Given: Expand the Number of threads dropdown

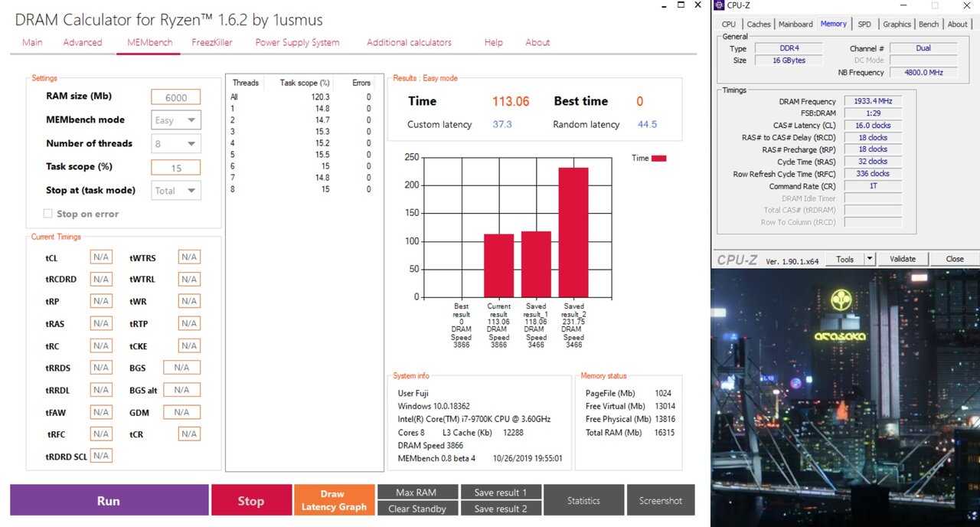Looking at the screenshot, I should tap(176, 143).
